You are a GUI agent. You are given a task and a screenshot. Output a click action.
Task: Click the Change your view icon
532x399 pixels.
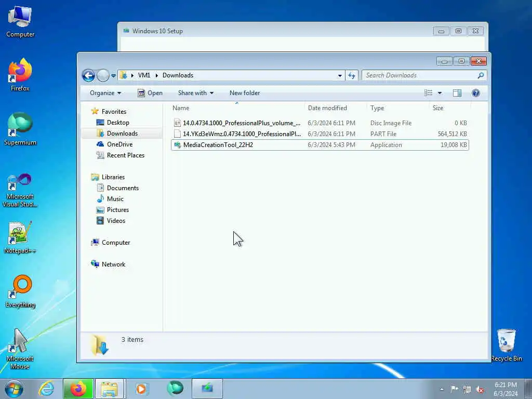429,93
